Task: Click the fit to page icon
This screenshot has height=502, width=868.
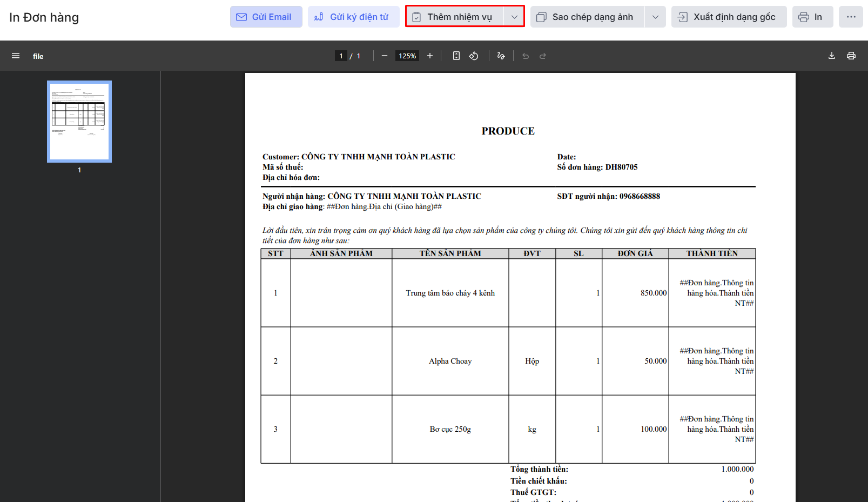Action: pos(456,56)
